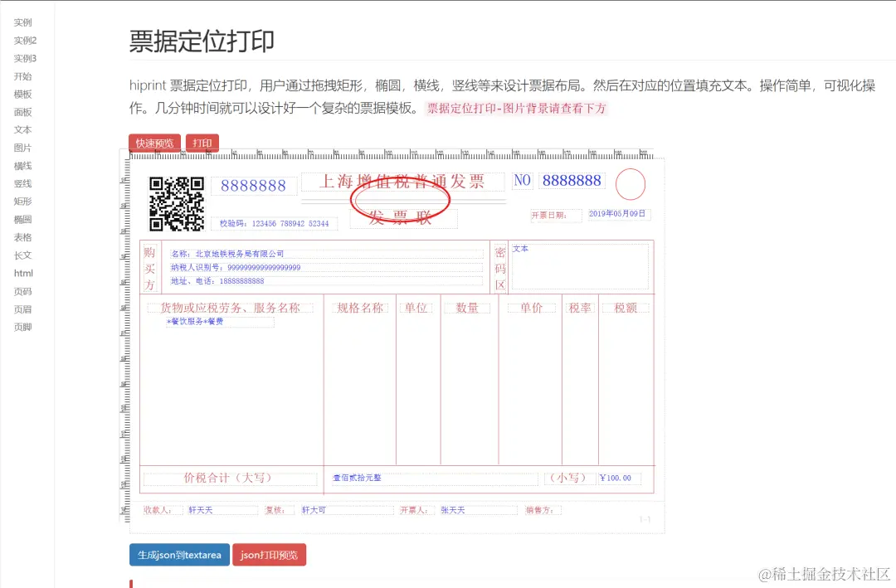Select 页码 from the sidebar
The width and height of the screenshot is (896, 588).
pyautogui.click(x=23, y=291)
